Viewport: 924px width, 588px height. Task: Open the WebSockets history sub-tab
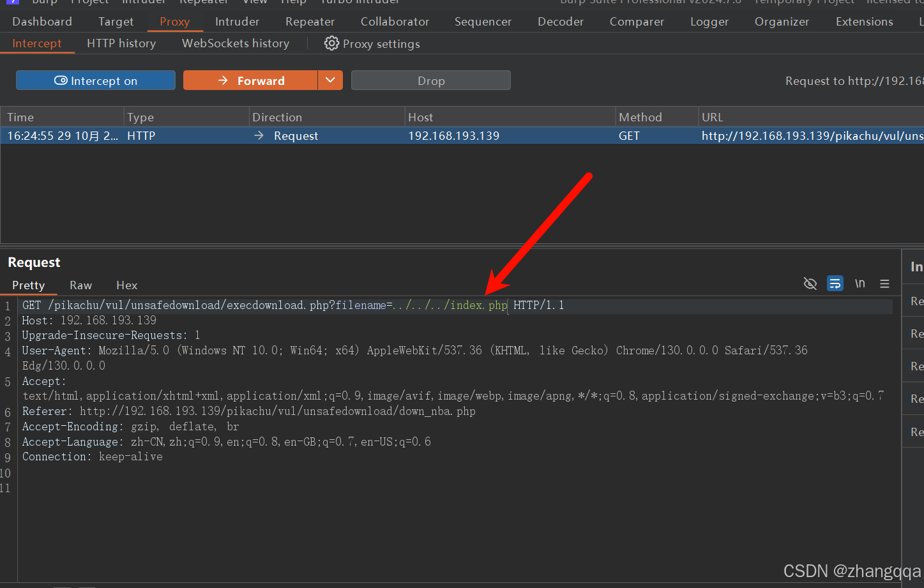coord(236,43)
